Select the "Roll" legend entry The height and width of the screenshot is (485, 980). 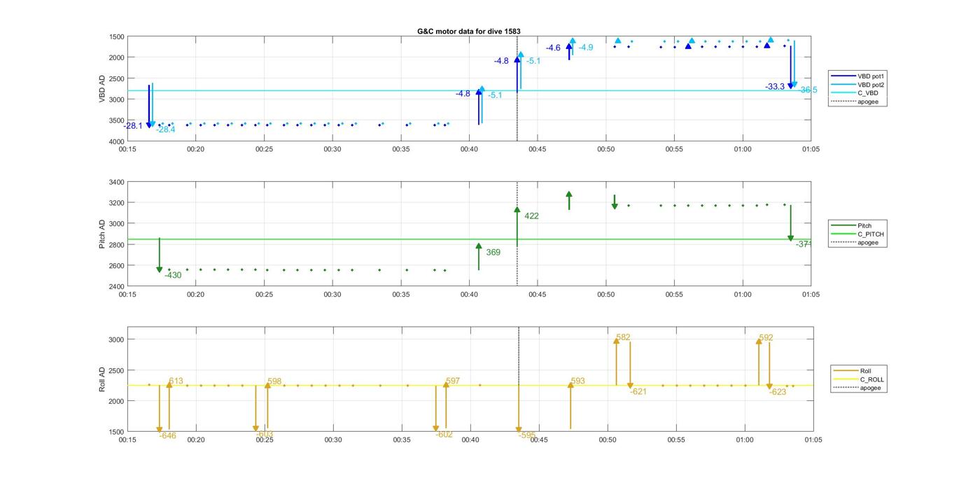[854, 371]
